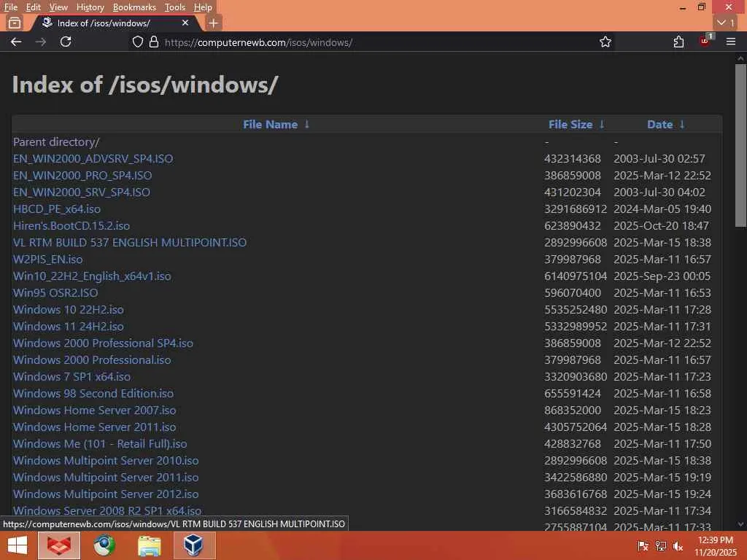This screenshot has width=747, height=560.
Task: Click the network tray icon
Action: [660, 545]
